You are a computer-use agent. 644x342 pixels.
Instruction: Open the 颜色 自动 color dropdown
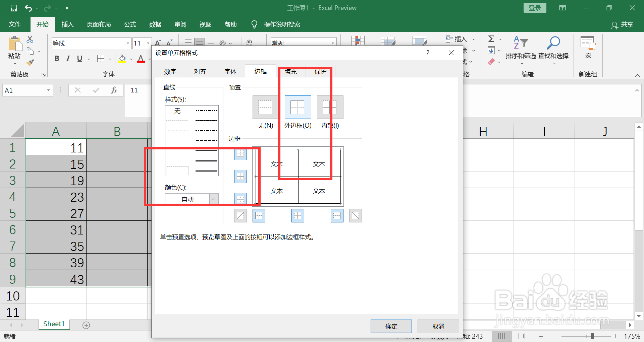[x=213, y=199]
